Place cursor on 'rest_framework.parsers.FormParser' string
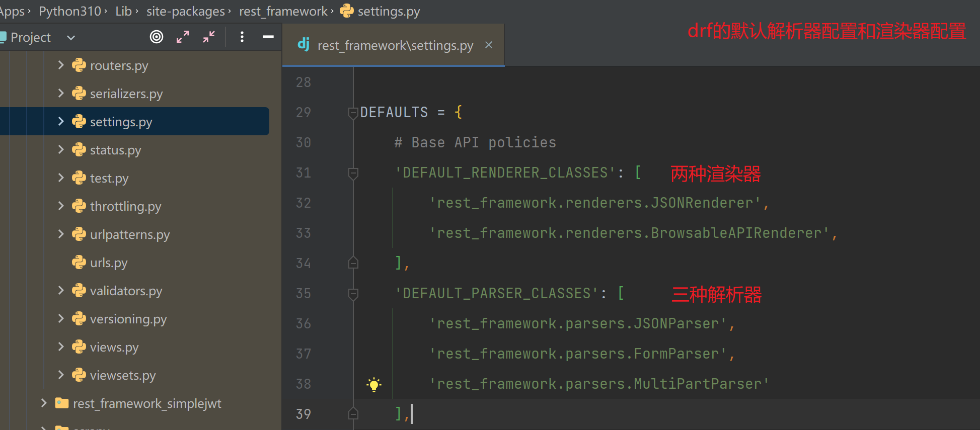This screenshot has width=980, height=430. pos(578,354)
